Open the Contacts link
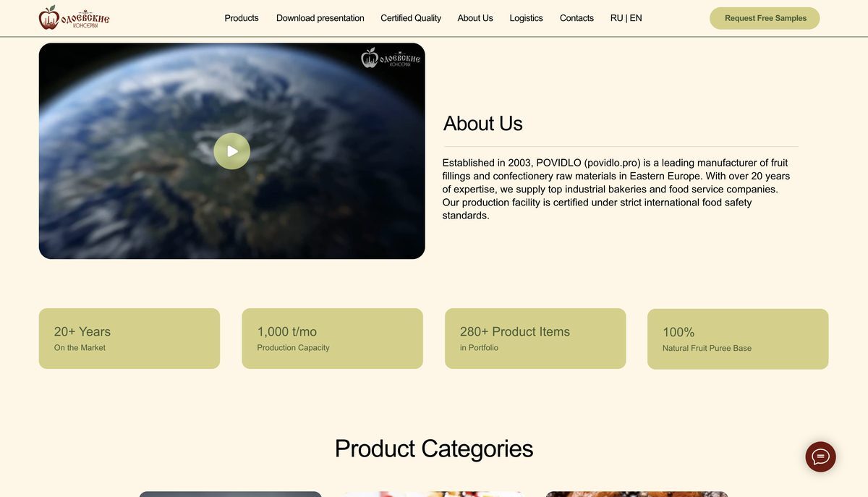868x497 pixels. 576,18
